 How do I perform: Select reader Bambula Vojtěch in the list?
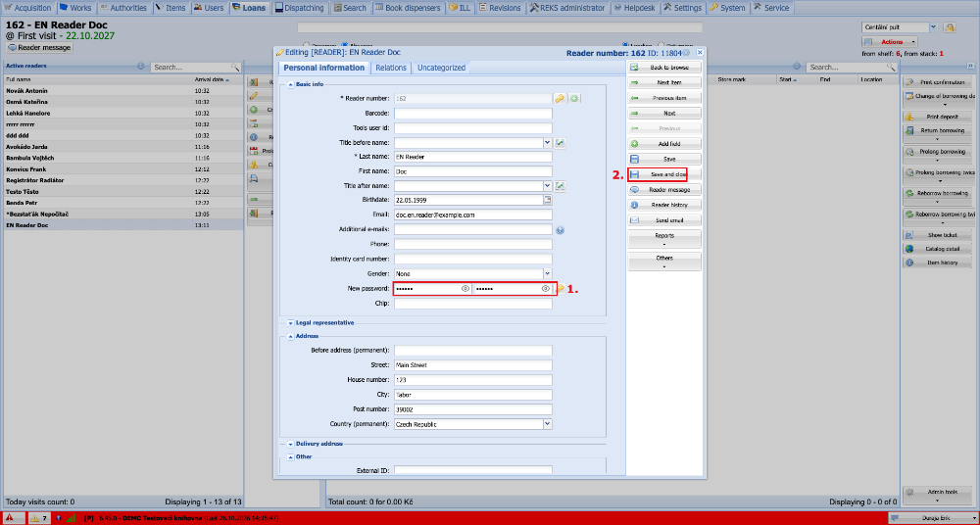pyautogui.click(x=123, y=158)
